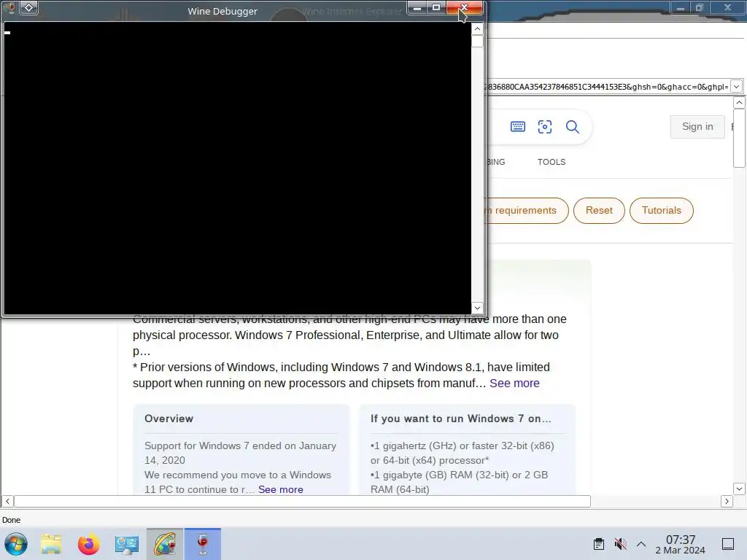Click the show desktop icon

coord(728,544)
